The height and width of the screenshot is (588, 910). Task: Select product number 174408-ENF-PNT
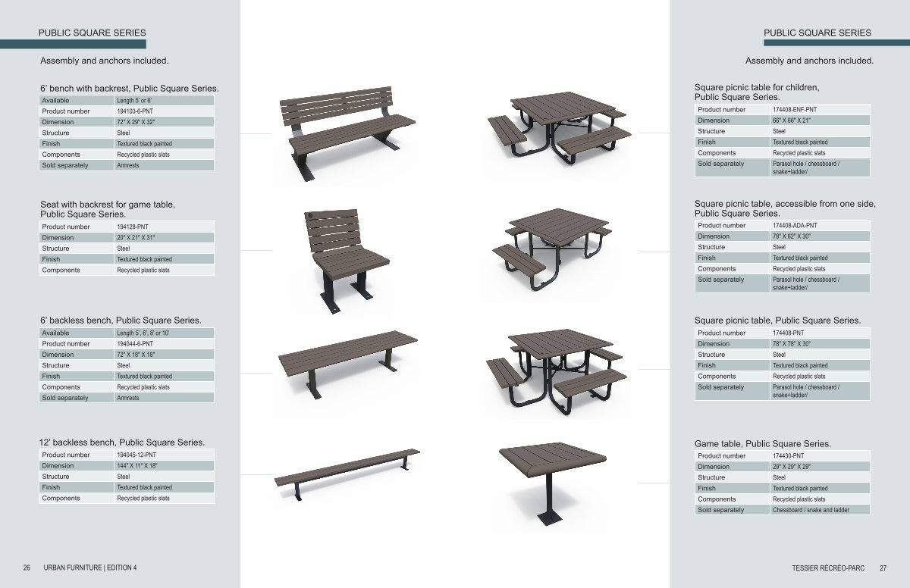[x=795, y=110]
